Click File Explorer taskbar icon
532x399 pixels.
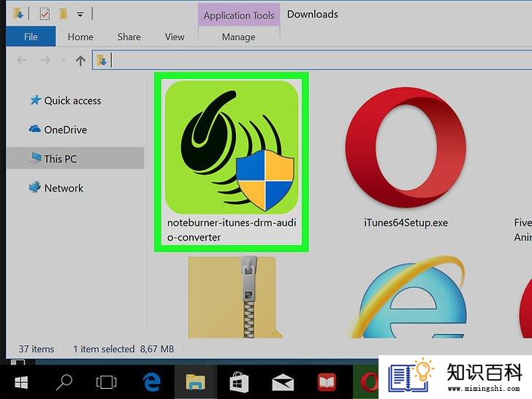coord(195,382)
